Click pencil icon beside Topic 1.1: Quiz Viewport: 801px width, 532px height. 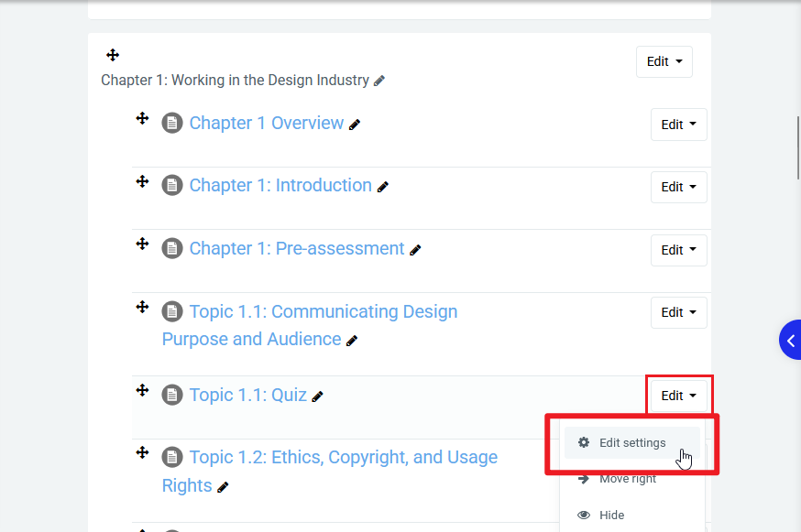tap(318, 396)
